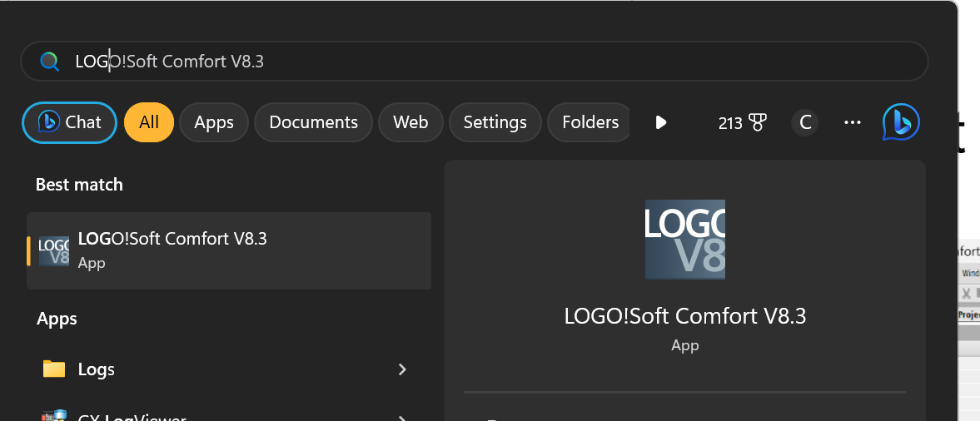
Task: Click the CX LogViewer app icon
Action: 54,416
